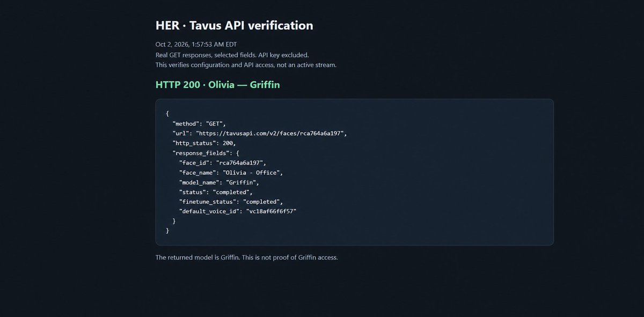Click the "http_status": 200 line
This screenshot has width=644, height=317.
[x=204, y=143]
